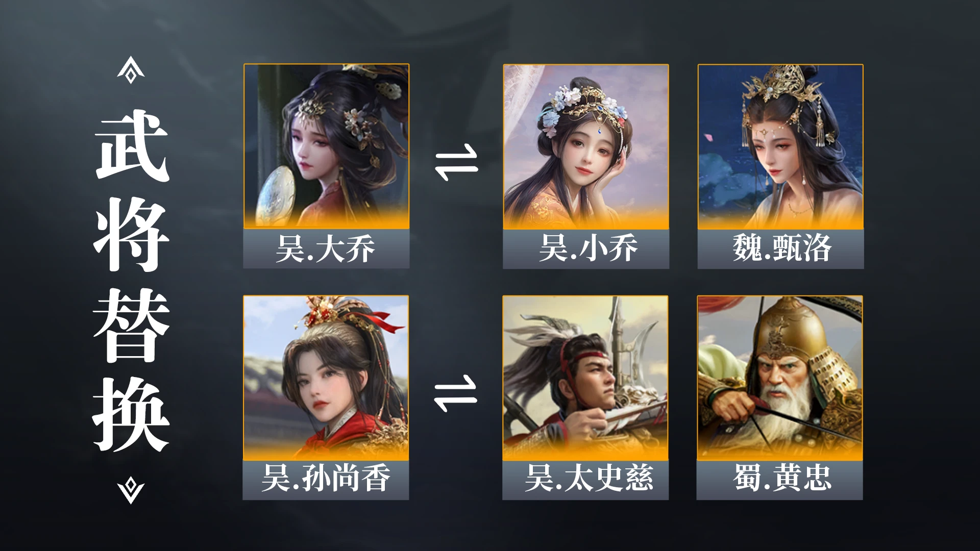Choose the 吴.孙尚香 character portrait

click(x=326, y=378)
